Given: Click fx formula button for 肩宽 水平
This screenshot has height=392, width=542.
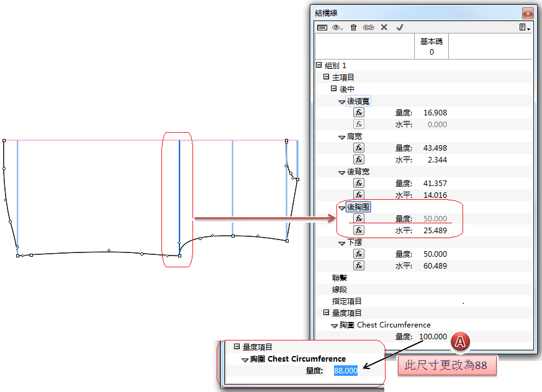Looking at the screenshot, I should pyautogui.click(x=359, y=159).
